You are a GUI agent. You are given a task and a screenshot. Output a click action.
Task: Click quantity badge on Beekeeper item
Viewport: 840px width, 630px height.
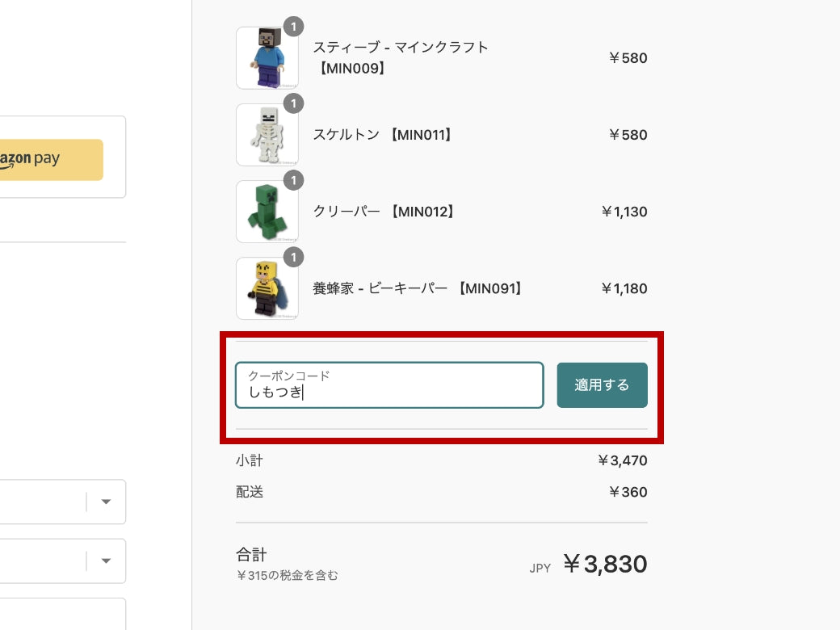[293, 257]
